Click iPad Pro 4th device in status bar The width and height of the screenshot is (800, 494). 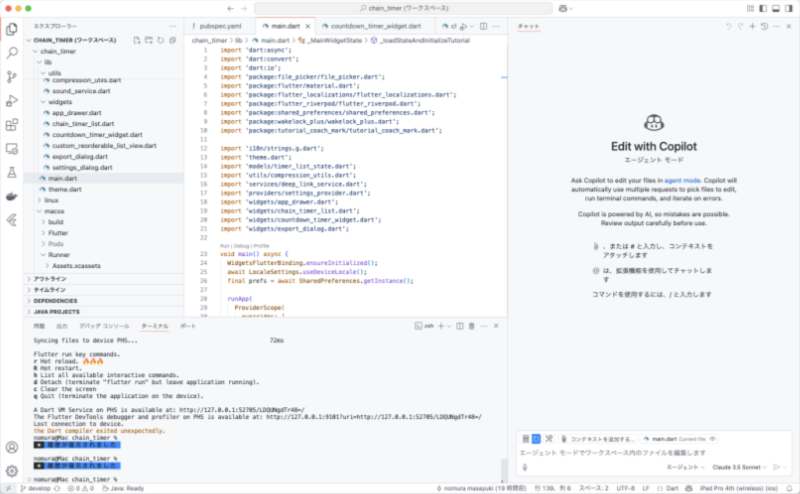click(738, 488)
